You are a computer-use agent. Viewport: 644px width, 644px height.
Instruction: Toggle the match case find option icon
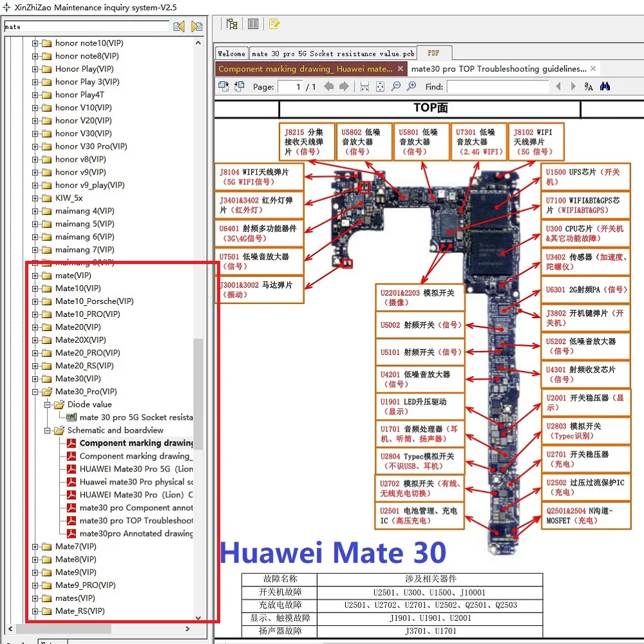[x=589, y=86]
